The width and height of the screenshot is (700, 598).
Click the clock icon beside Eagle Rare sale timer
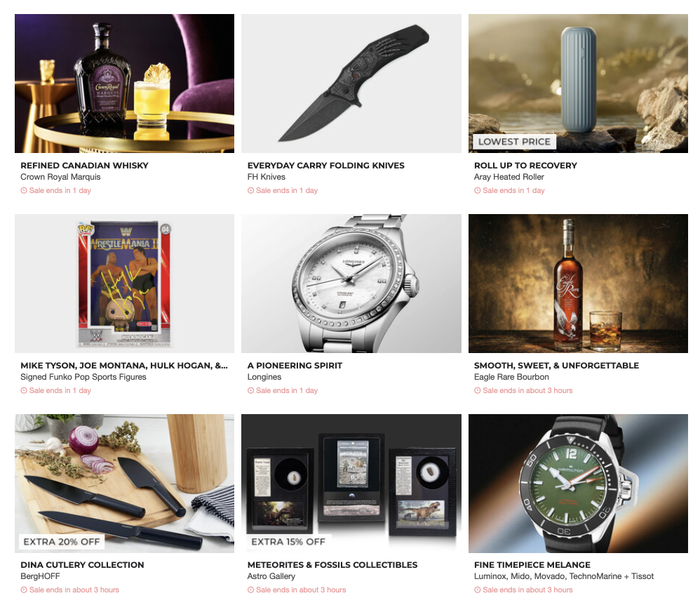477,390
